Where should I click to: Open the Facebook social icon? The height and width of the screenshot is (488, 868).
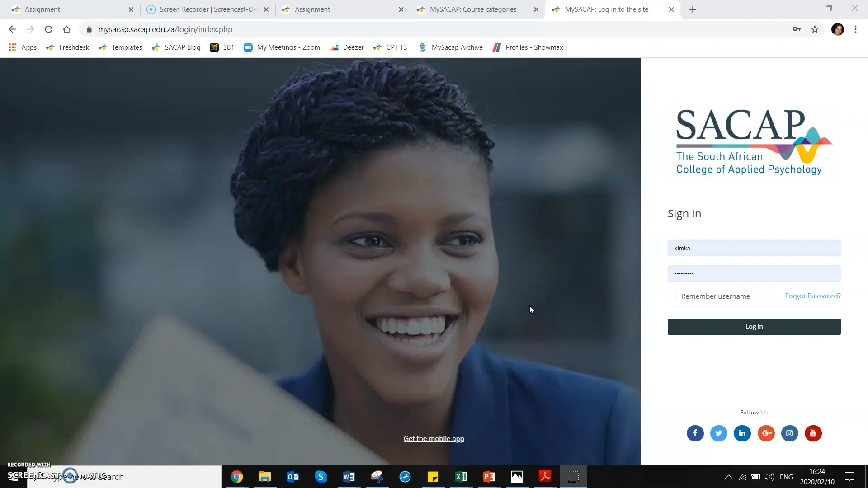[x=695, y=433]
